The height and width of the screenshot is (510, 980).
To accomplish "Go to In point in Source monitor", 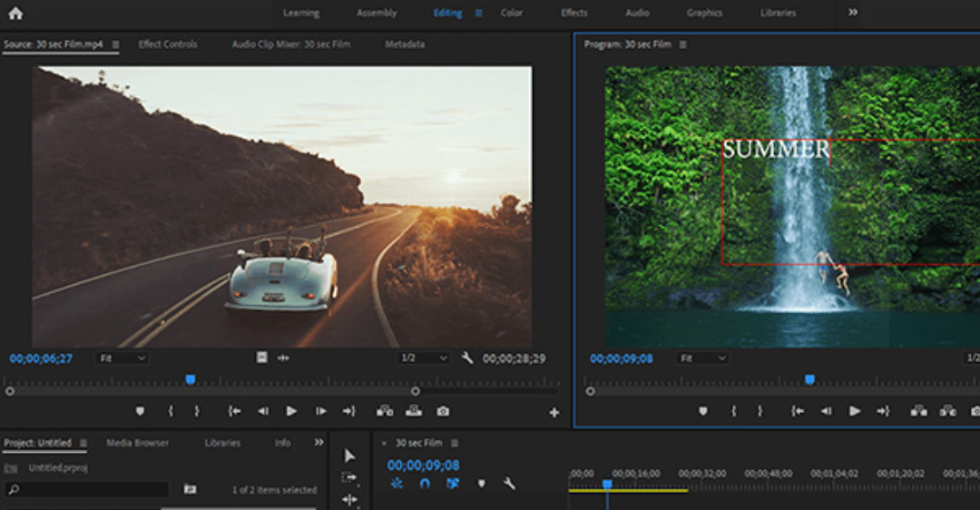I will click(234, 411).
